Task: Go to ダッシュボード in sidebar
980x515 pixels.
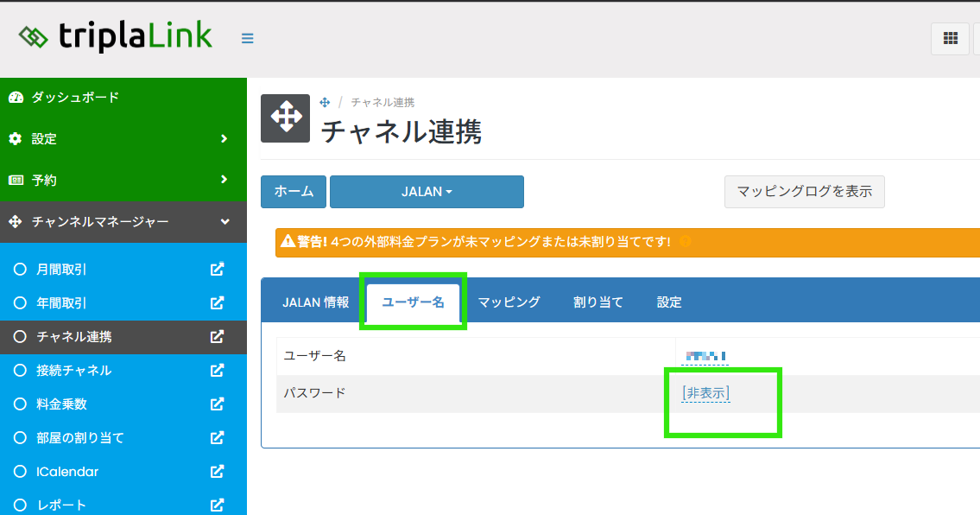Action: [x=75, y=98]
